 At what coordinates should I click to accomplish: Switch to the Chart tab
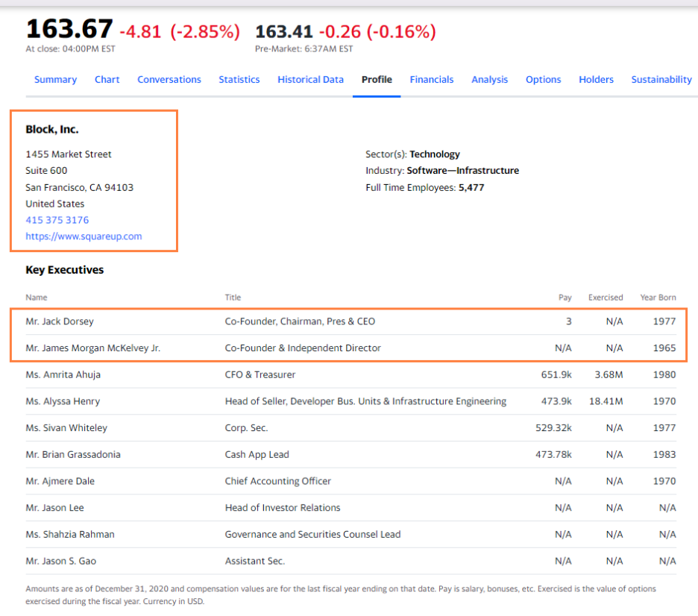pyautogui.click(x=107, y=80)
